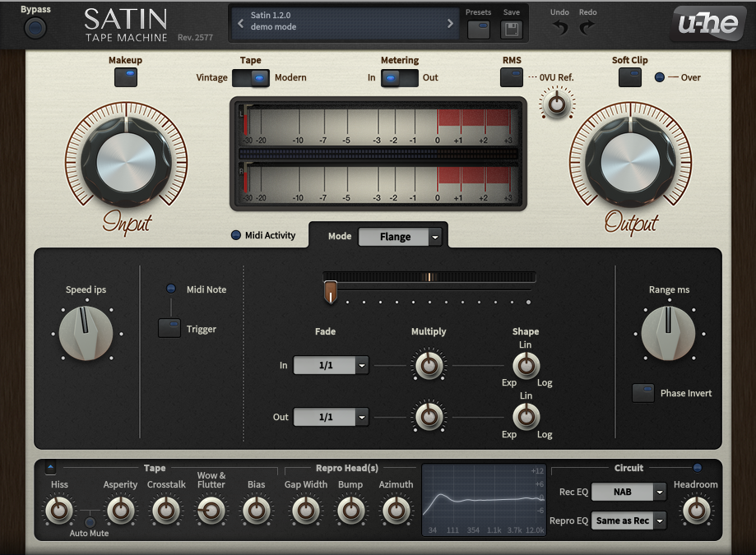Screen dimensions: 756x555
Task: Toggle the Auto Mute LED
Action: pyautogui.click(x=90, y=522)
